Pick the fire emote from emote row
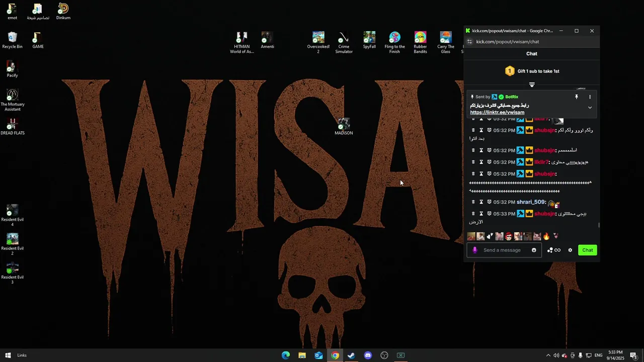644x362 pixels. (x=546, y=236)
